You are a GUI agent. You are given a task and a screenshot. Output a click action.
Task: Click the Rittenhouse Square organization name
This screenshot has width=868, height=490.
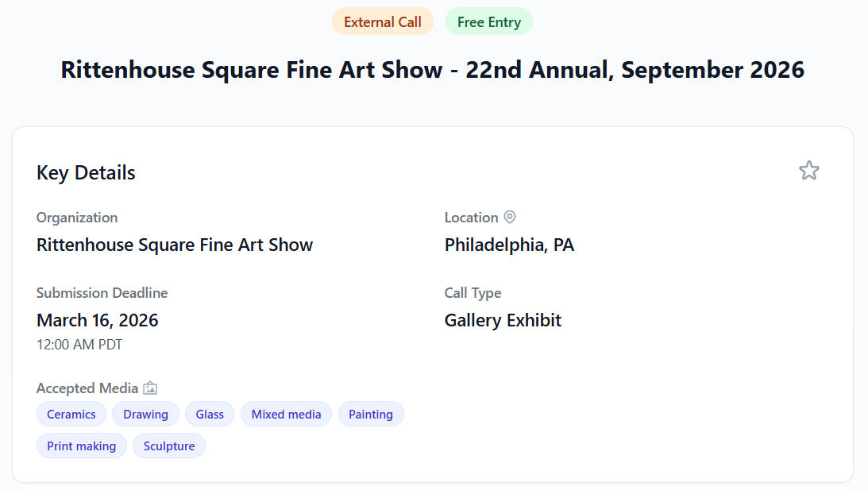coord(175,245)
